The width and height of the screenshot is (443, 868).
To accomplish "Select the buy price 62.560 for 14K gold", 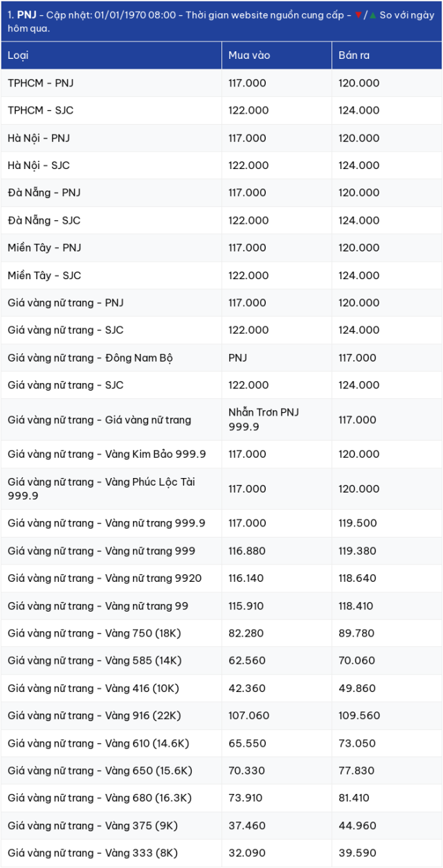I will click(247, 661).
